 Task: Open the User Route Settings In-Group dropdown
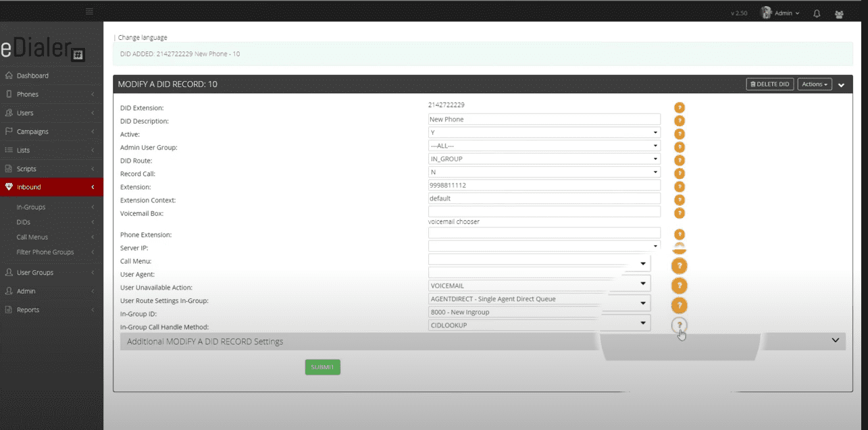click(x=539, y=302)
